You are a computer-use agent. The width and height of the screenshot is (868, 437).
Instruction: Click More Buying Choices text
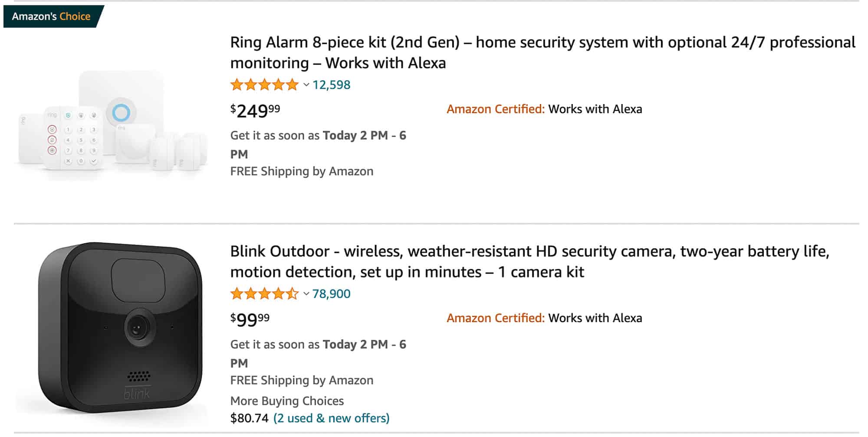coord(287,401)
